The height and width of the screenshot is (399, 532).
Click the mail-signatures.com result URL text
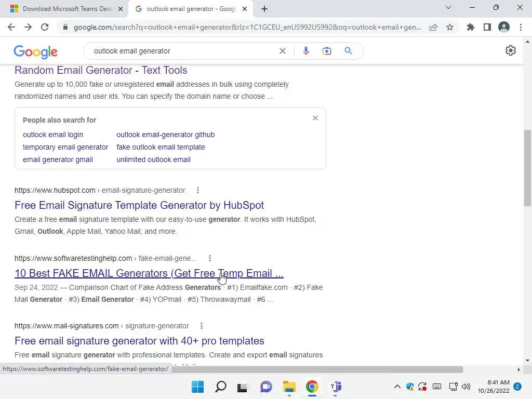click(x=102, y=326)
